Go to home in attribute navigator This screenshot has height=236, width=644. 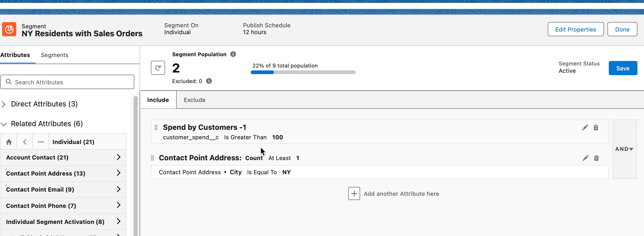coord(9,142)
